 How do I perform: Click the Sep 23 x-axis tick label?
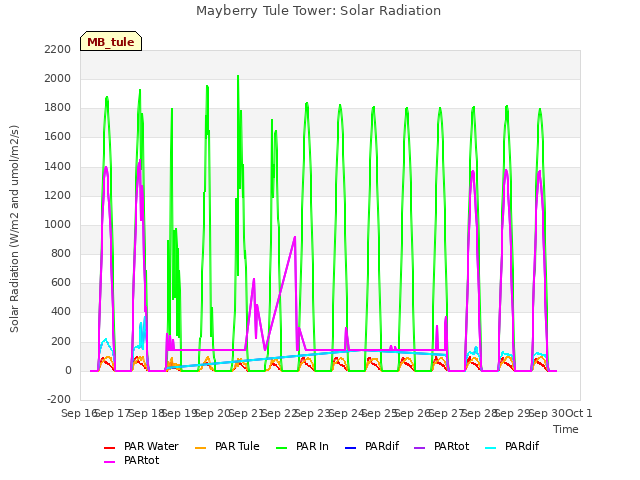(313, 413)
